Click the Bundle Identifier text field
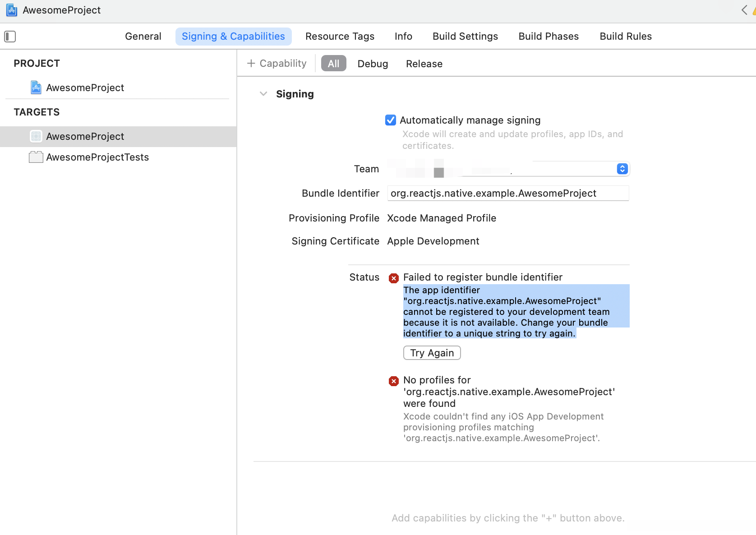Screen dimensions: 756x535 pyautogui.click(x=508, y=194)
